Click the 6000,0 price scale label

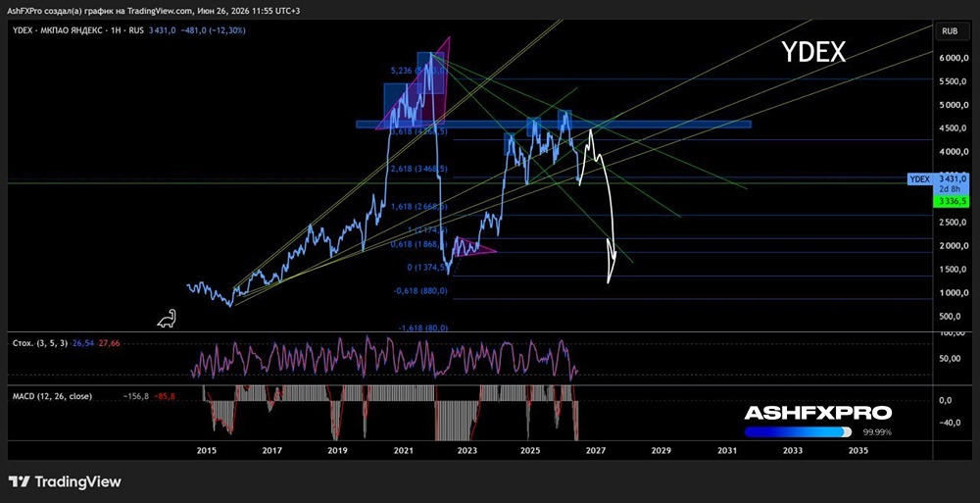[953, 58]
